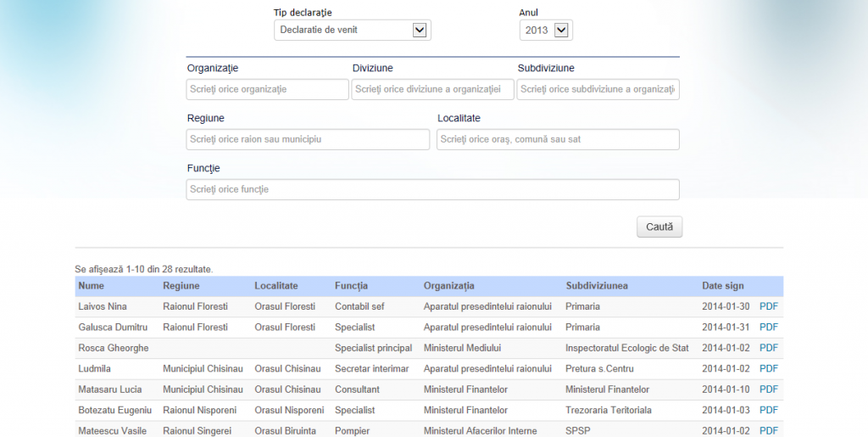Select the name Botezatu Eugeniu
The height and width of the screenshot is (437, 868).
point(115,411)
